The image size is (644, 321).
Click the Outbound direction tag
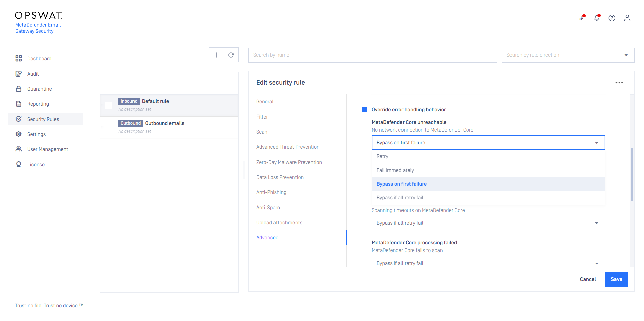[x=130, y=123]
